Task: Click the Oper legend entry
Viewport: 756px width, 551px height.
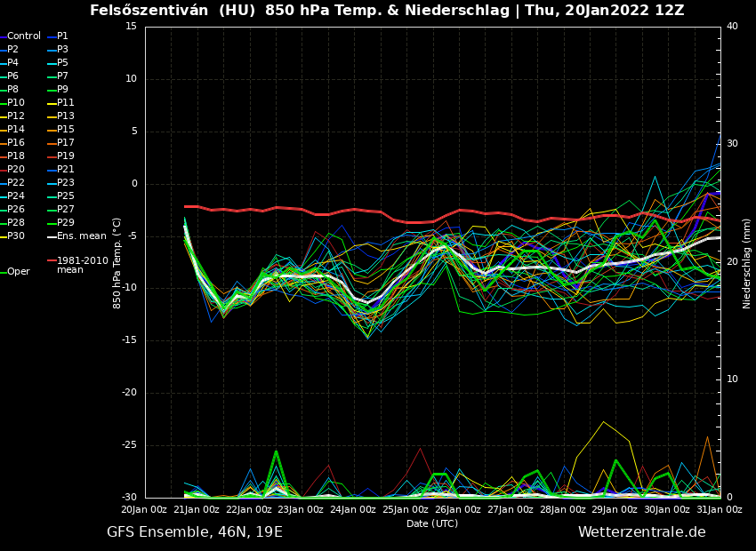Action: (x=18, y=272)
